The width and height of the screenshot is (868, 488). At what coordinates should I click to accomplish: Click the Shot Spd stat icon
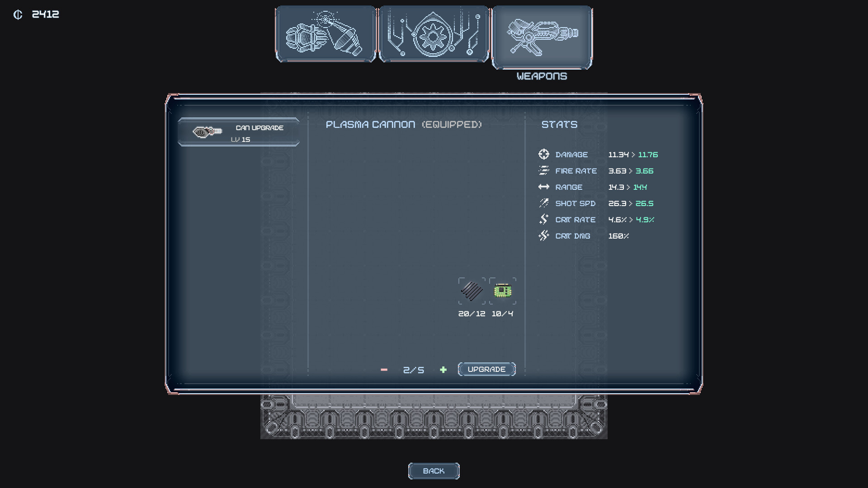point(544,203)
